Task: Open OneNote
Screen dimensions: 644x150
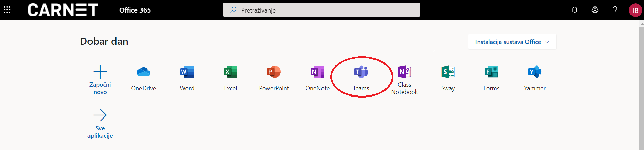Action: (x=317, y=79)
